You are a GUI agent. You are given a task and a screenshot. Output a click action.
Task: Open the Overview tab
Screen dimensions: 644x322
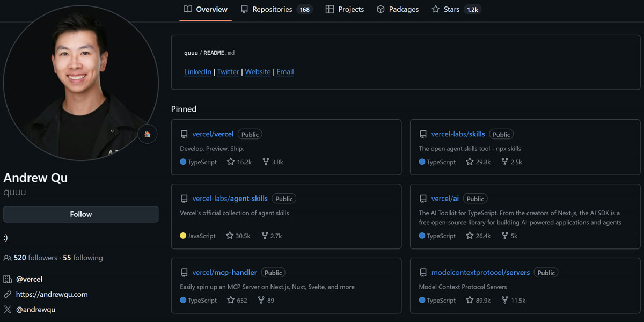pos(206,9)
